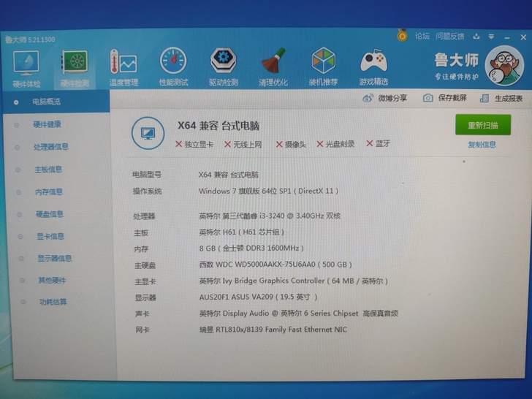Click the skin/upload icon beside 问题反馈
This screenshot has height=399, width=532.
476,36
